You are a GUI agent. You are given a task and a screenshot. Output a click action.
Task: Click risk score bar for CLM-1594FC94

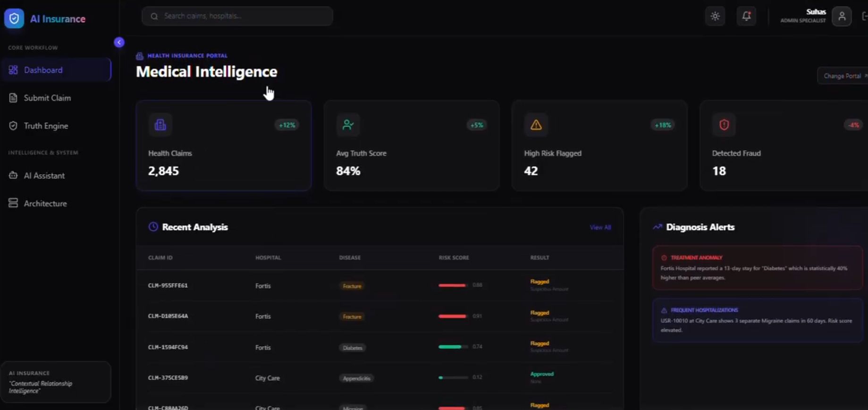point(453,347)
